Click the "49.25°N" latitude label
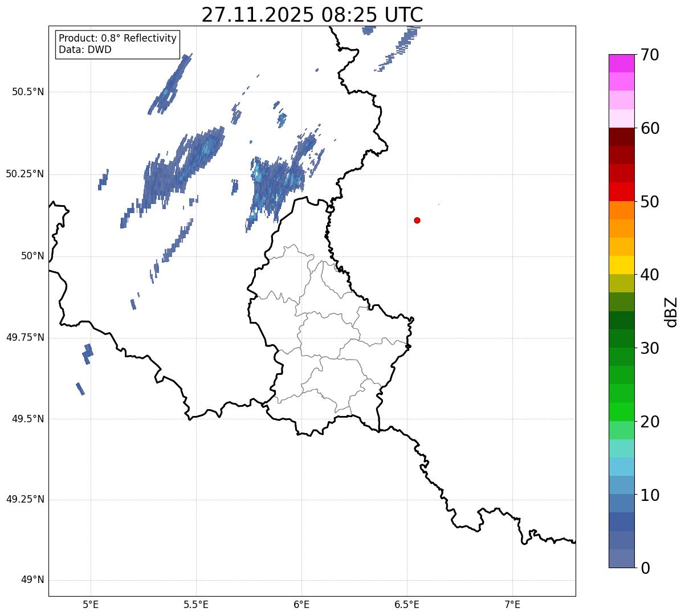This screenshot has height=616, width=685. click(x=25, y=500)
